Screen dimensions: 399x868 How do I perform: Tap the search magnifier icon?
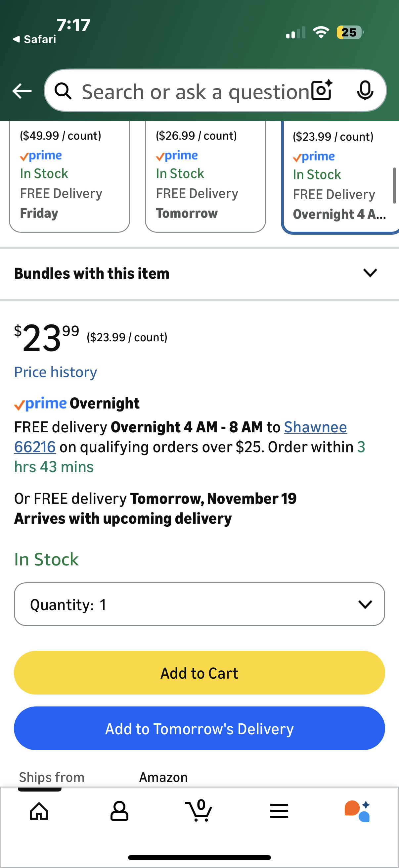[63, 91]
